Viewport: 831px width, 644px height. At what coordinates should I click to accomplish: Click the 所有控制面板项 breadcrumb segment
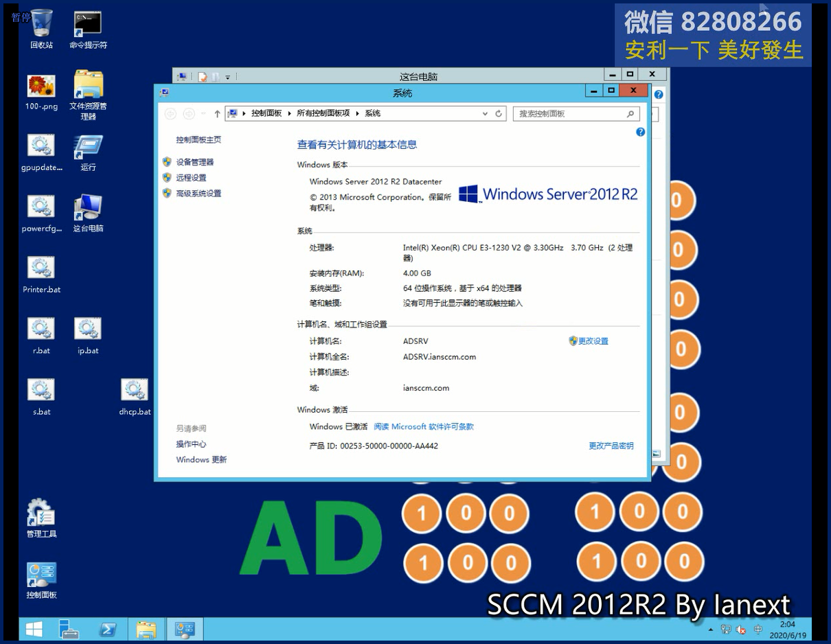(323, 114)
